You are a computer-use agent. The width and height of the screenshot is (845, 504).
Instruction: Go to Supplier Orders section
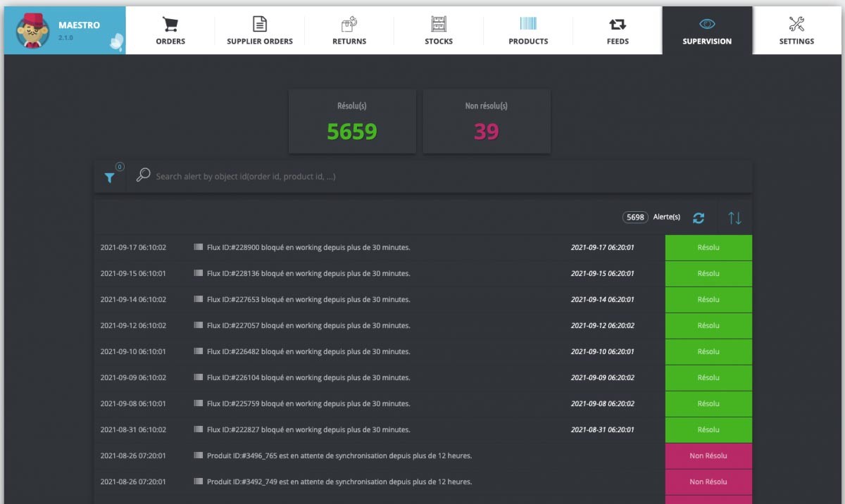[260, 31]
